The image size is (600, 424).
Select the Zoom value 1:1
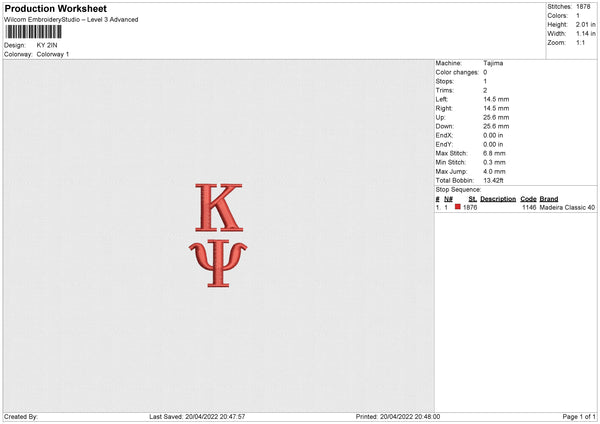click(x=580, y=42)
